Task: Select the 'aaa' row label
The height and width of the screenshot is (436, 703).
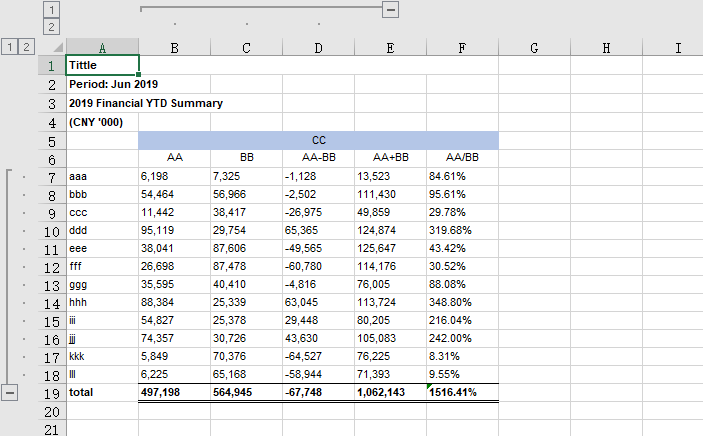Action: 102,177
